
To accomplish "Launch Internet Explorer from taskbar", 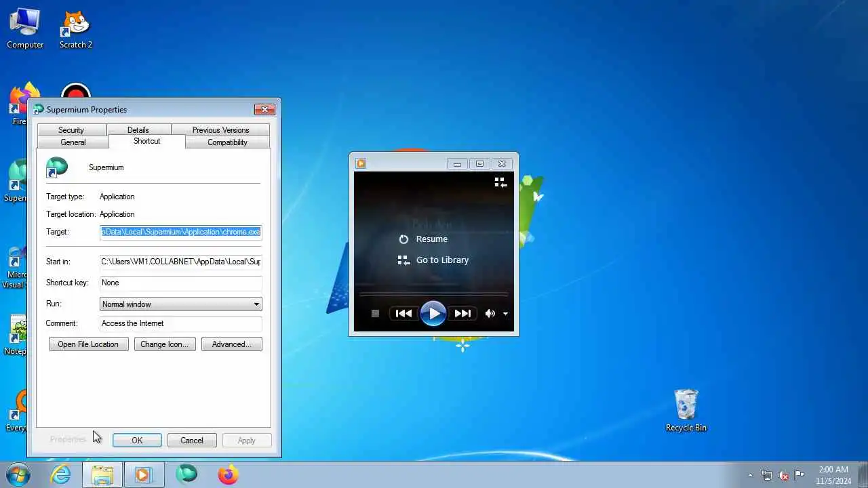I will pos(61,474).
